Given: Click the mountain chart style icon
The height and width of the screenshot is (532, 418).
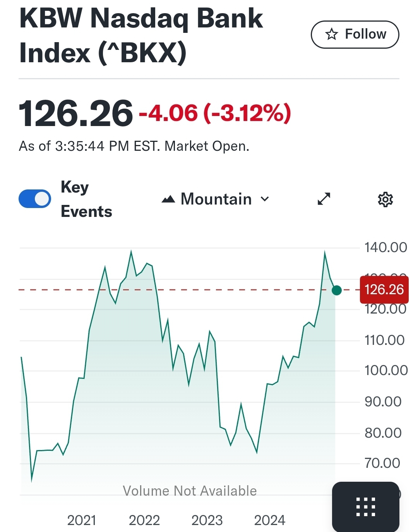Looking at the screenshot, I should tap(168, 199).
